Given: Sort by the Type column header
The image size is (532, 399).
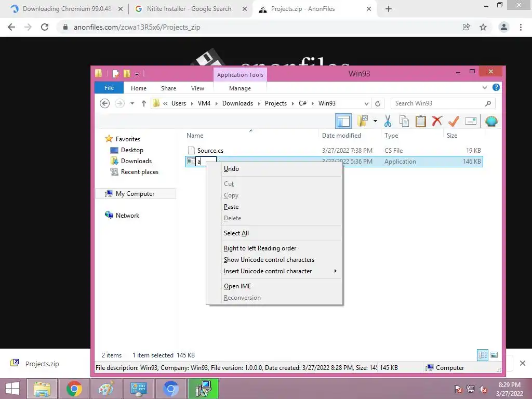Looking at the screenshot, I should pyautogui.click(x=391, y=136).
